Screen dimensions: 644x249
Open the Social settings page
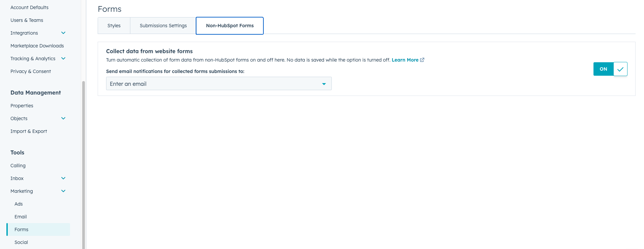(21, 242)
